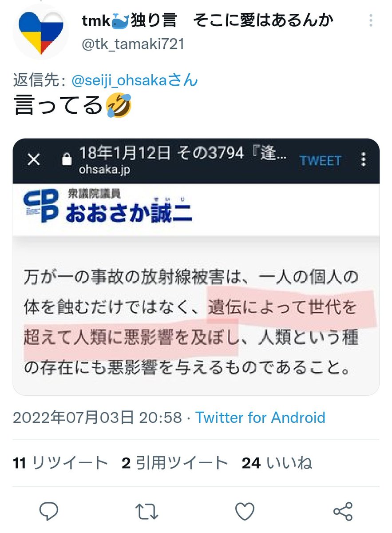Open tmk profile avatar heart image
The width and height of the screenshot is (392, 533).
coord(40,32)
